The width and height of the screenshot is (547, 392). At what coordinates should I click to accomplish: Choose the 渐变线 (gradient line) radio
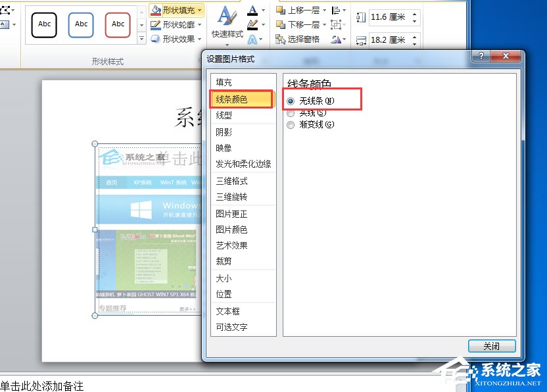coord(290,124)
